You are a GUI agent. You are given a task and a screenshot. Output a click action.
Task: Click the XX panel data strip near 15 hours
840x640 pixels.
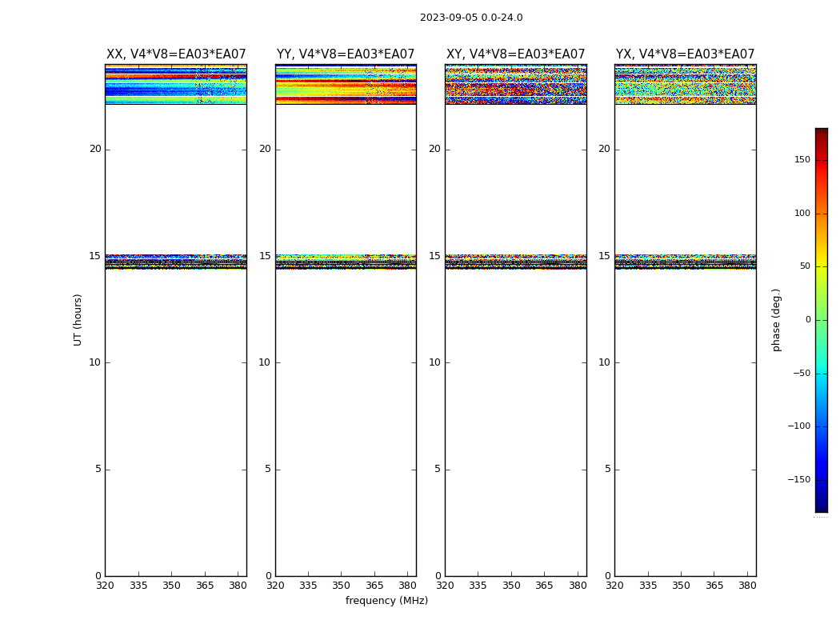click(x=176, y=262)
